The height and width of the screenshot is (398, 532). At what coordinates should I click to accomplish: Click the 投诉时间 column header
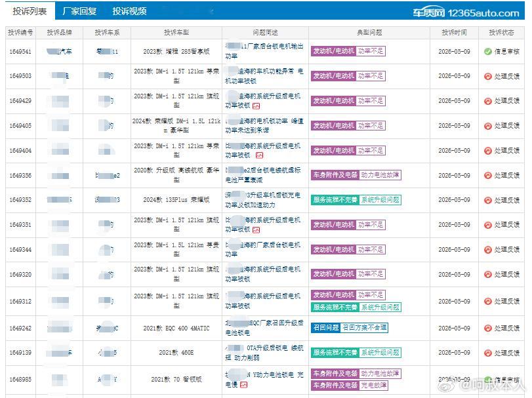455,33
